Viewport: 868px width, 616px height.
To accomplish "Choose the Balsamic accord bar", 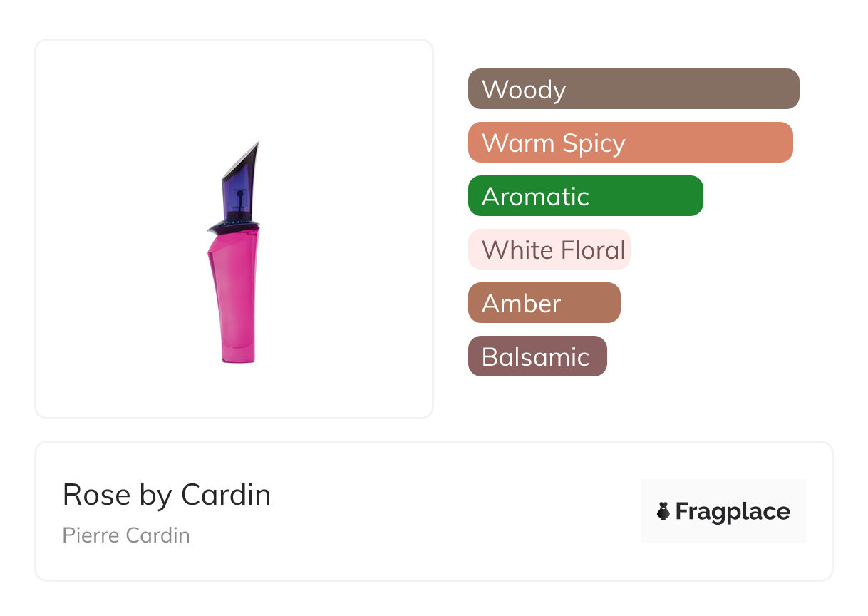I will pyautogui.click(x=537, y=356).
